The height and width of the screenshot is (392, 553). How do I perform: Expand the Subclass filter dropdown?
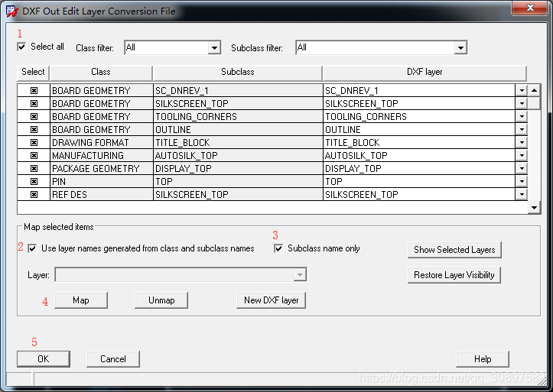460,48
